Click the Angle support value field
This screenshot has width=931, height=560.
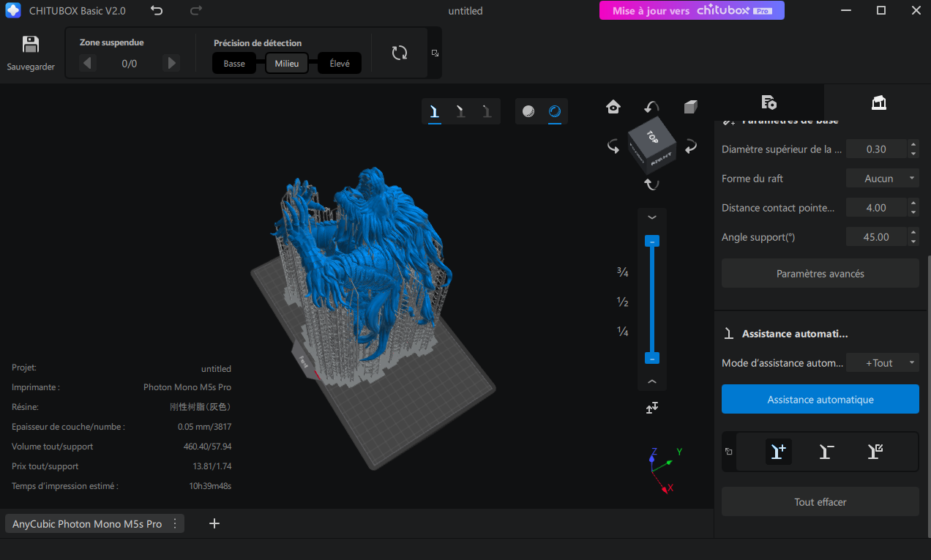click(876, 237)
